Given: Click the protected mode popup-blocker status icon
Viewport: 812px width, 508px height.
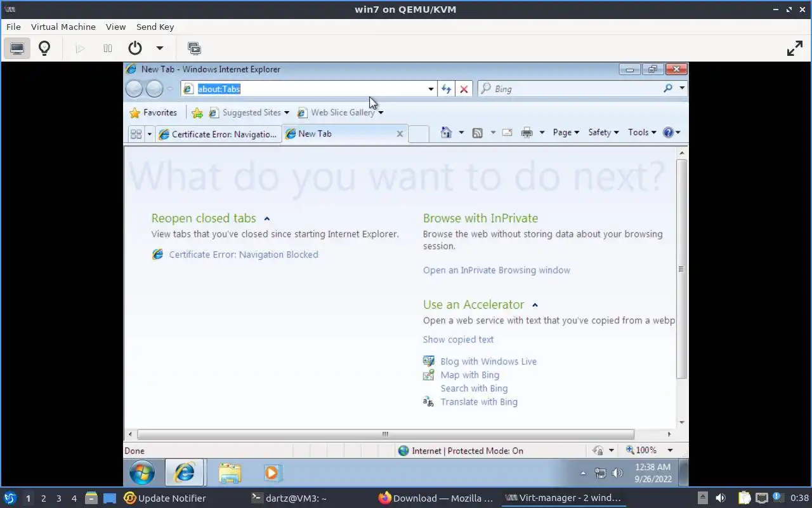Looking at the screenshot, I should click(x=598, y=450).
